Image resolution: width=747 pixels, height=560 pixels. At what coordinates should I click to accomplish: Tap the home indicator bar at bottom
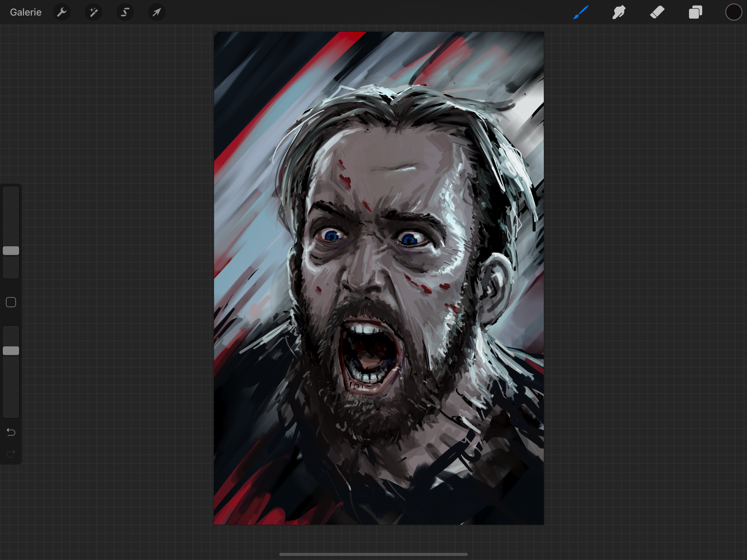coord(373,554)
